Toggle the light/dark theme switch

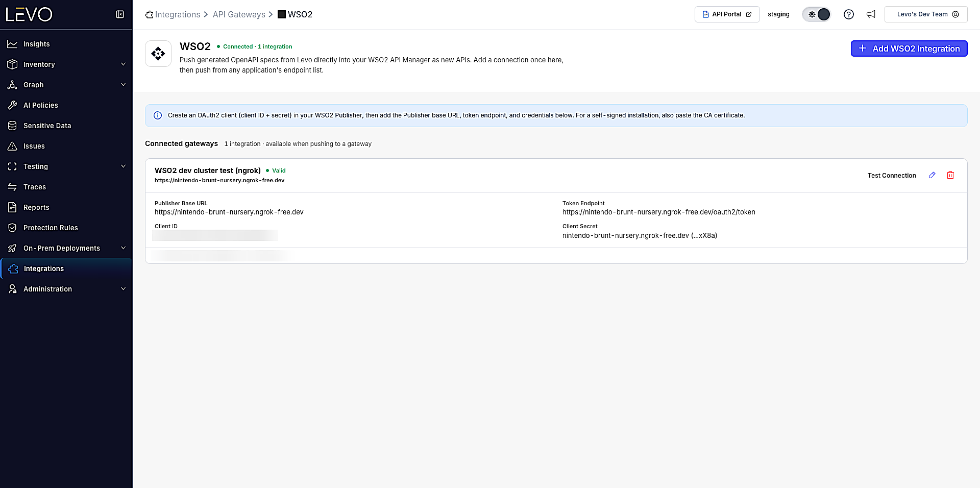click(x=817, y=14)
